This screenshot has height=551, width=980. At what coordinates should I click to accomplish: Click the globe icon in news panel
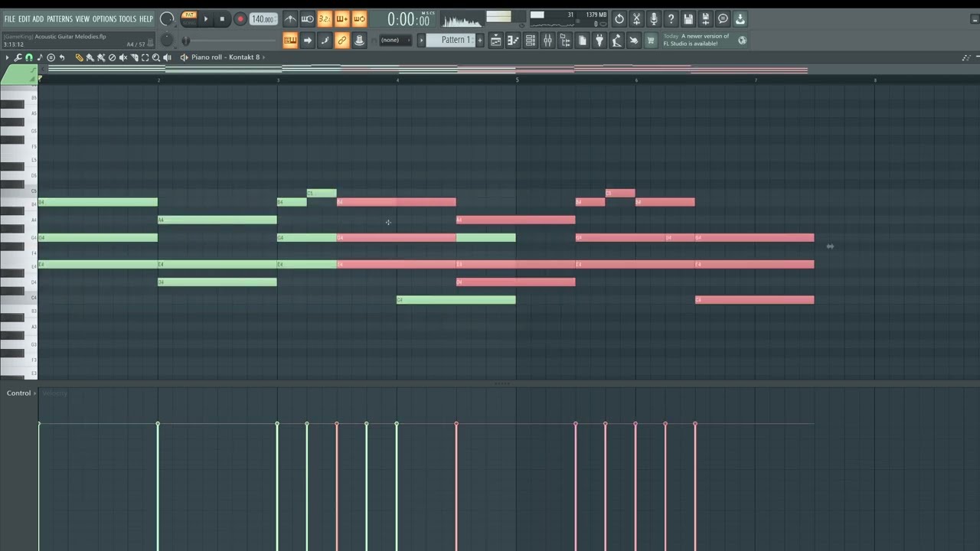coord(742,41)
